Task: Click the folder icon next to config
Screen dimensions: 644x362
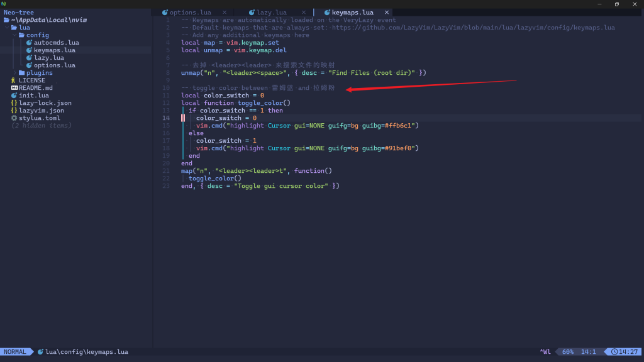Action: pyautogui.click(x=21, y=35)
